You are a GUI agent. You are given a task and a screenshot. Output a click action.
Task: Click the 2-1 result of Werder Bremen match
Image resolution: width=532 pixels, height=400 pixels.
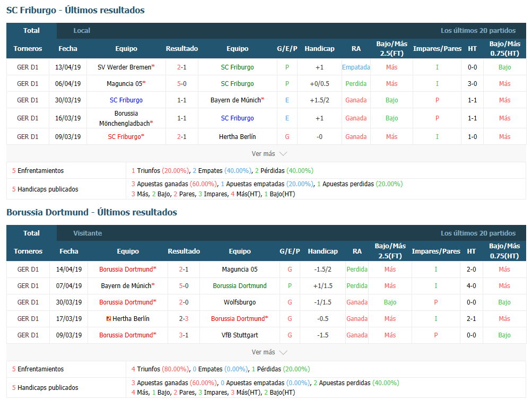[182, 67]
